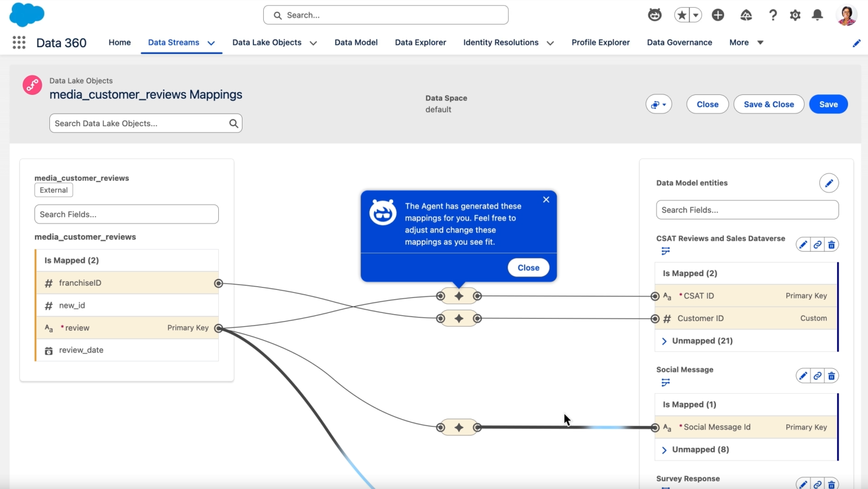
Task: Click Close button in agent popup
Action: (x=528, y=268)
